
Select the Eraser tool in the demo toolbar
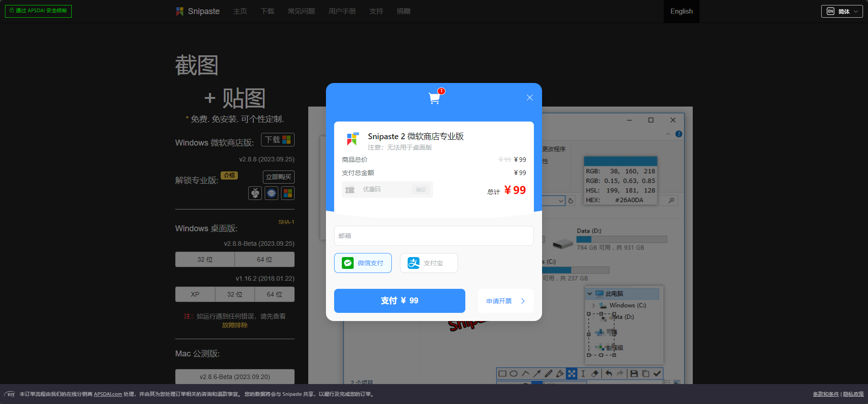click(595, 374)
